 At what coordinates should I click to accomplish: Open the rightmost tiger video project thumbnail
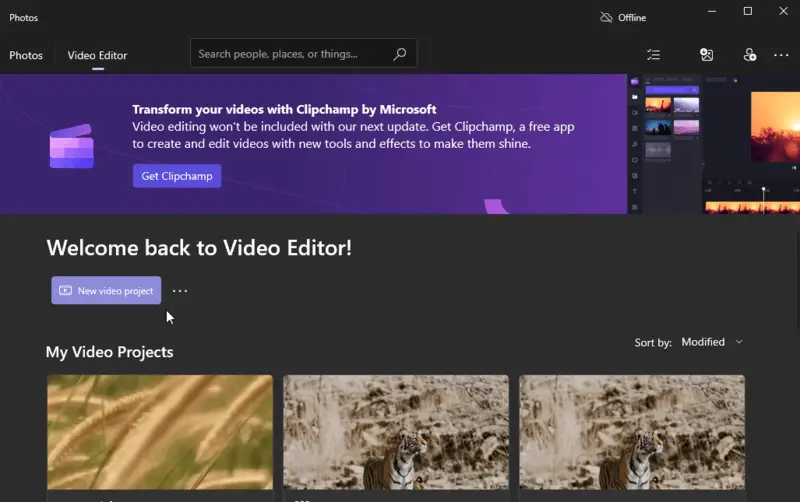[x=632, y=433]
